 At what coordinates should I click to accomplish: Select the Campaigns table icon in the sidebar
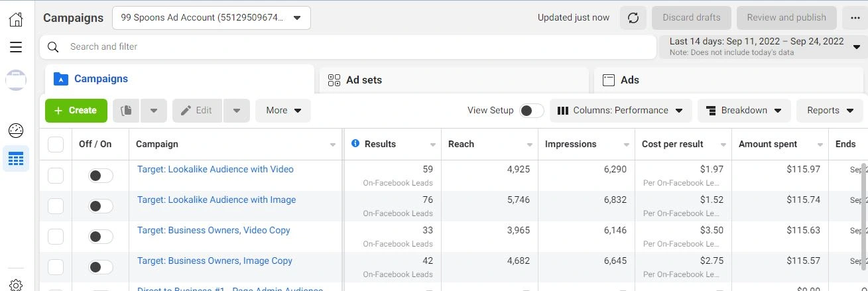point(16,158)
